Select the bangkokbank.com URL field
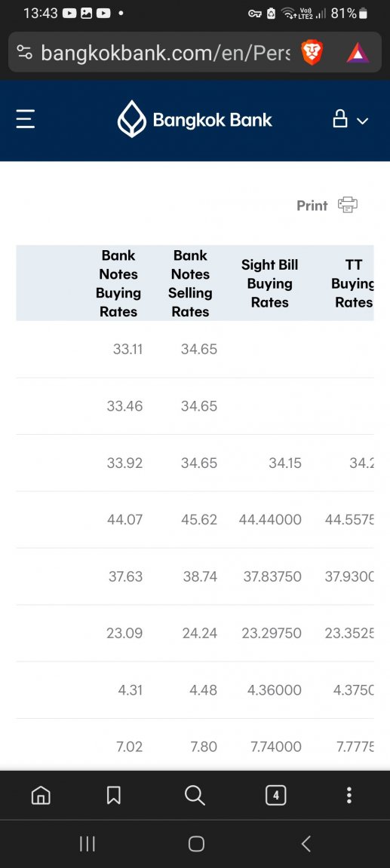 165,53
